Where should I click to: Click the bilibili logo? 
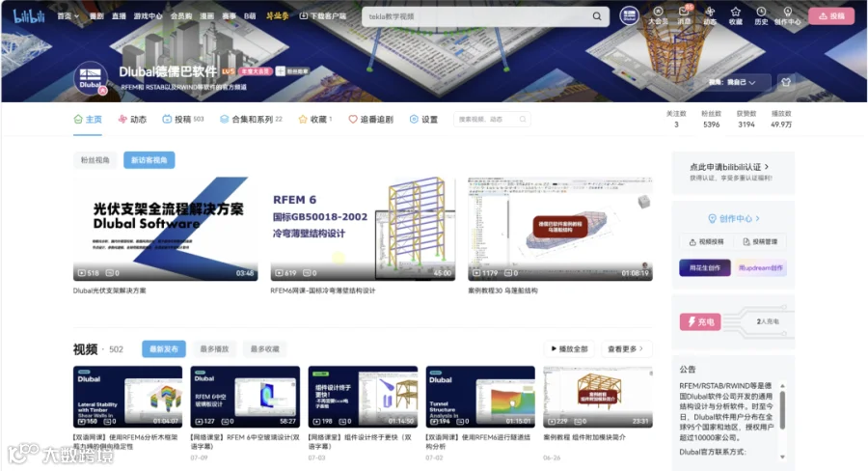click(x=29, y=16)
